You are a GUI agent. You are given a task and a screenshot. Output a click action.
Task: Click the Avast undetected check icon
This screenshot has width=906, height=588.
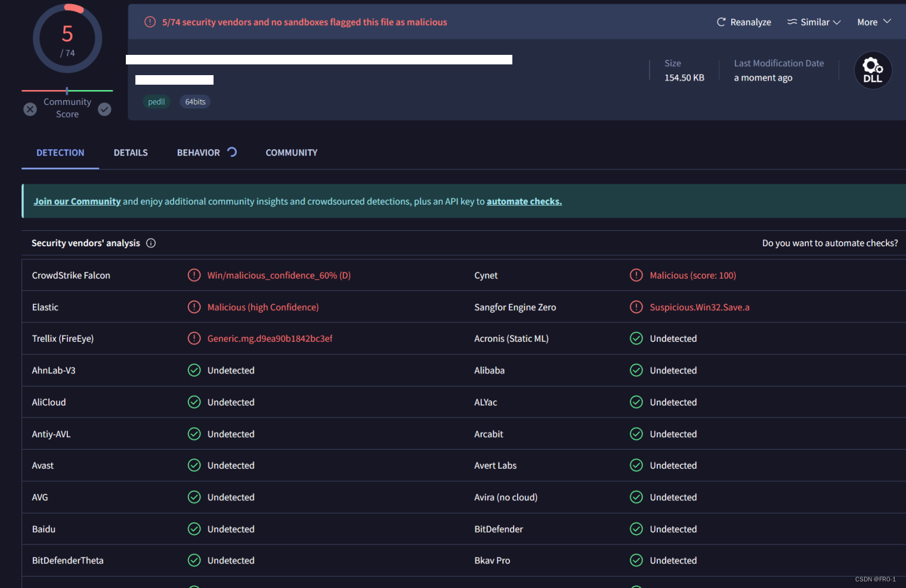[194, 465]
